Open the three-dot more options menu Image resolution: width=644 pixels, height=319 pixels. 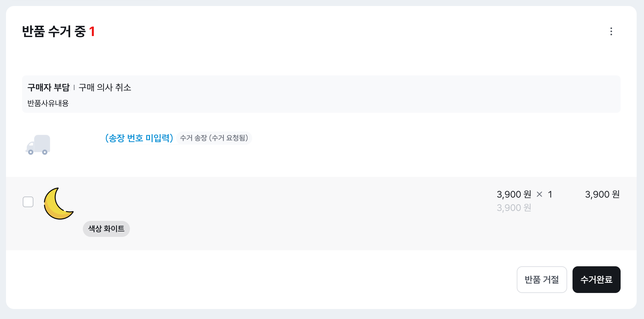tap(611, 31)
